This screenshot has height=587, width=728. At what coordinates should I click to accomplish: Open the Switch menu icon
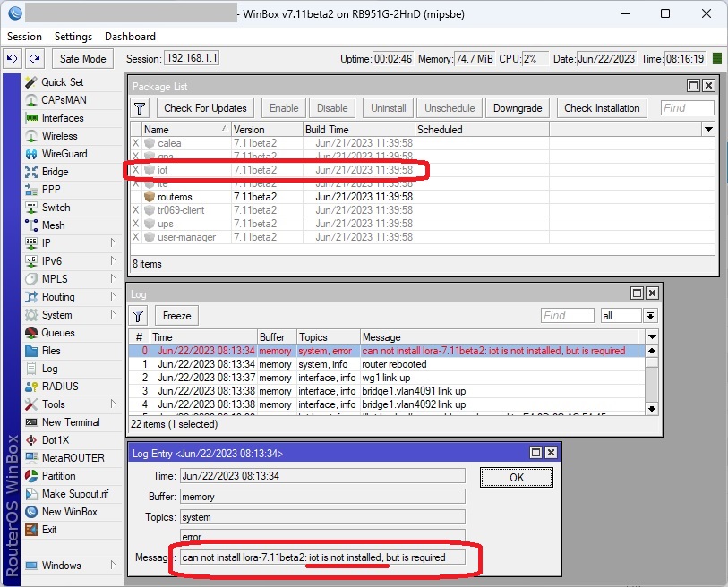(31, 208)
